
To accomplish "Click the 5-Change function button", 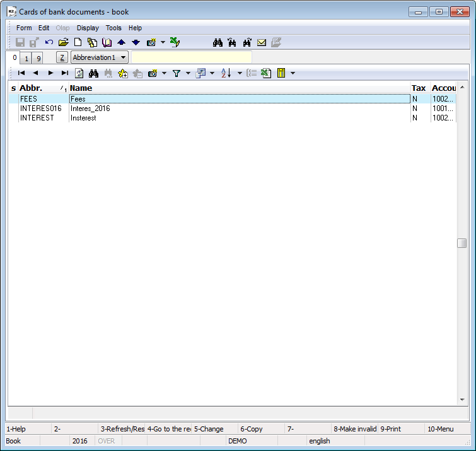I will coord(215,429).
